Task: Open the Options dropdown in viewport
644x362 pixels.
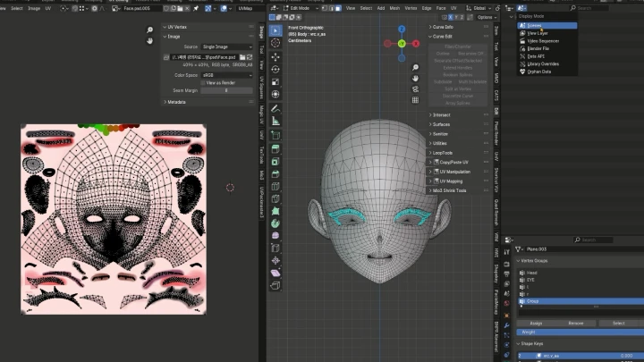Action: click(487, 17)
